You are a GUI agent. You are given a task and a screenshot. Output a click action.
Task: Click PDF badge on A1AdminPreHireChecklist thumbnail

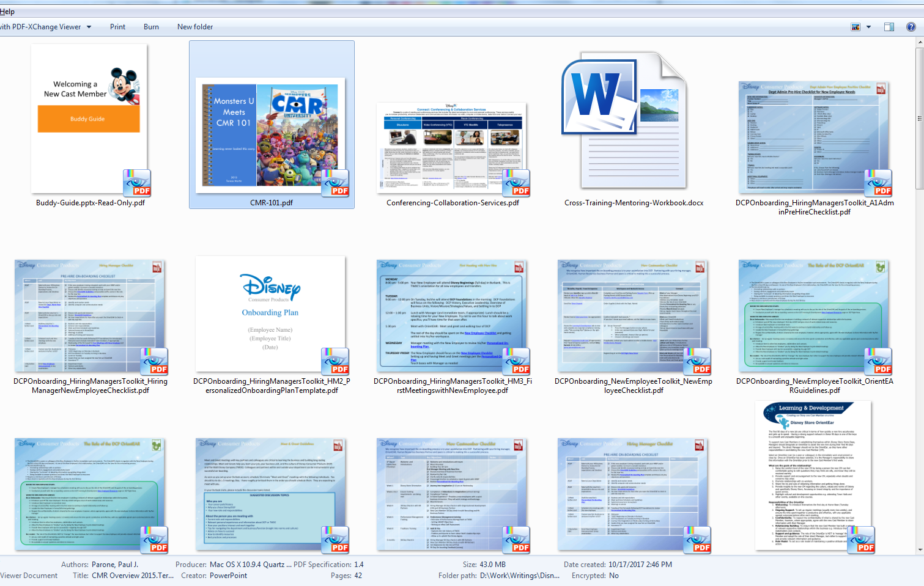coord(878,182)
